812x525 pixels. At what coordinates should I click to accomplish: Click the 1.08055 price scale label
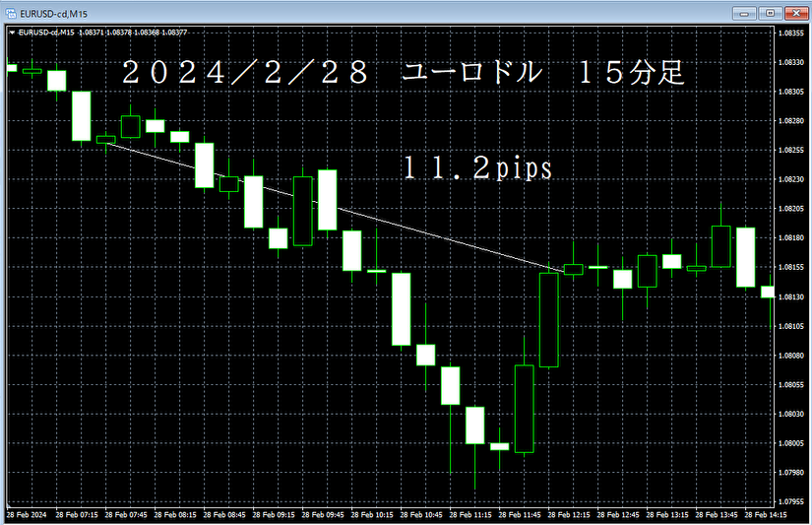(x=791, y=384)
